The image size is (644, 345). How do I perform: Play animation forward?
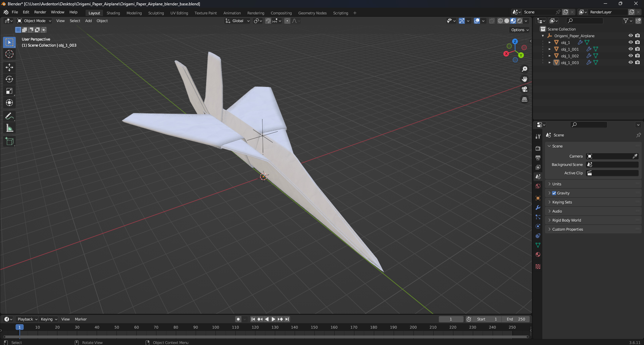(273, 319)
